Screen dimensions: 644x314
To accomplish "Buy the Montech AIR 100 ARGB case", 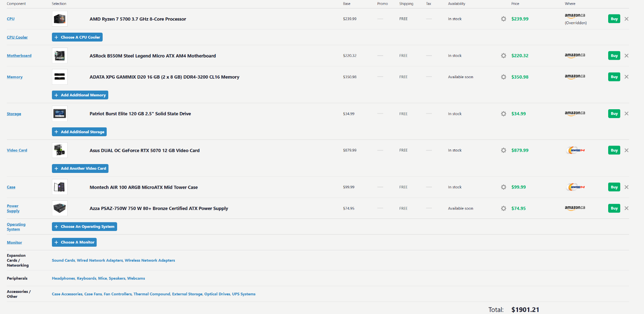I will (x=614, y=187).
